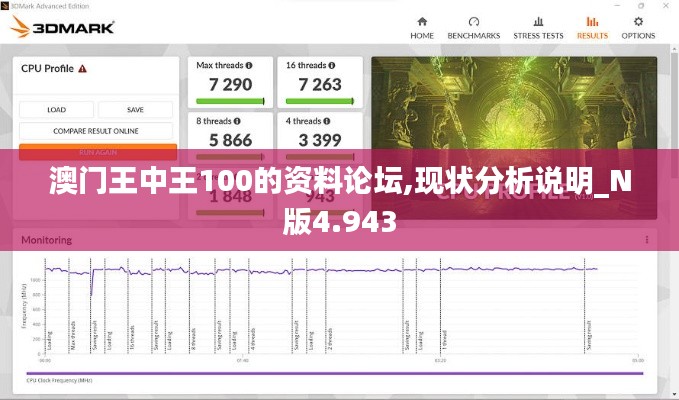Show info for 4 threads score
The width and height of the screenshot is (679, 400).
(x=327, y=121)
